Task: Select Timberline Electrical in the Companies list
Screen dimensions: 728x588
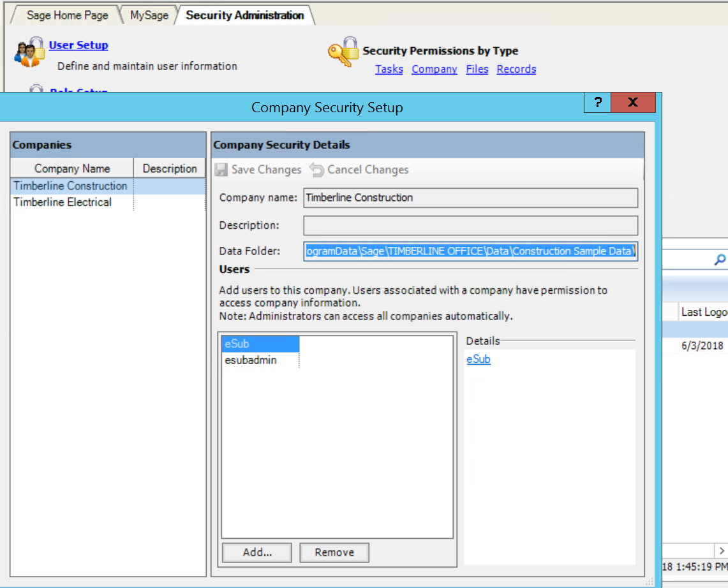Action: click(108, 202)
